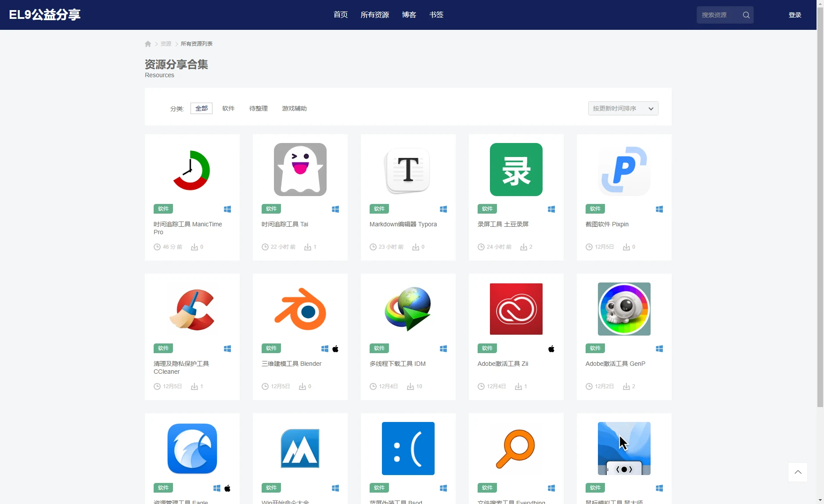824x504 pixels.
Task: Open the Everything magnifier icon
Action: tap(516, 449)
